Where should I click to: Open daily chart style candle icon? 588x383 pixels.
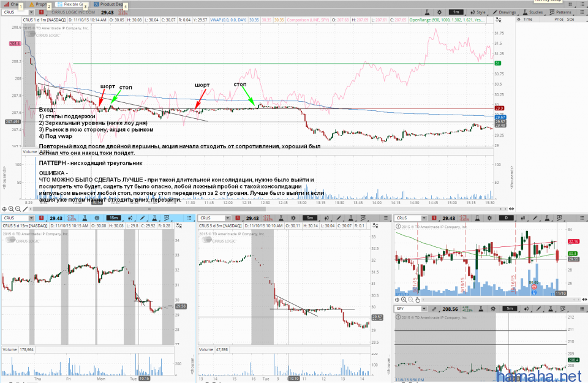tap(524, 218)
